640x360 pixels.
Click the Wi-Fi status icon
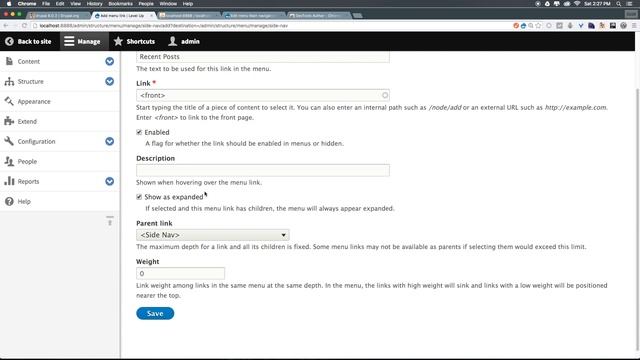click(577, 4)
